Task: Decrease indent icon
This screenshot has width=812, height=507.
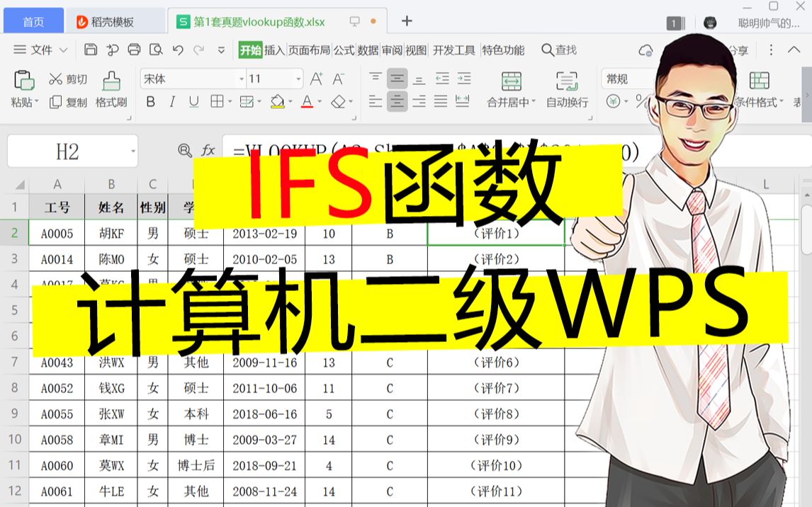Action: 442,79
